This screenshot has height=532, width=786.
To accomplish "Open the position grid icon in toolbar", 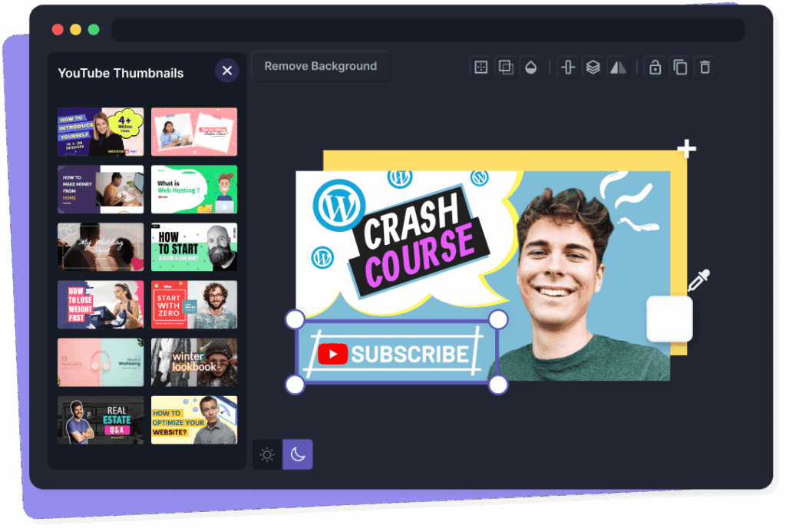I will pos(481,68).
